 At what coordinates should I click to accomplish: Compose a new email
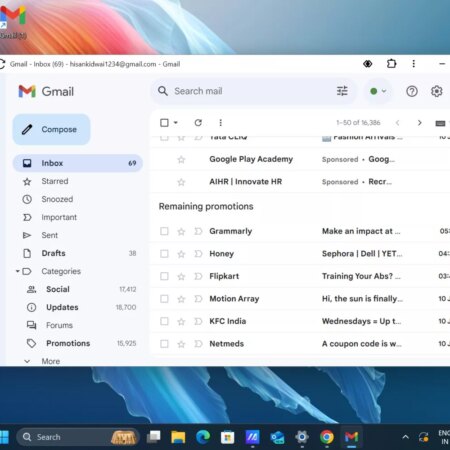coord(51,129)
